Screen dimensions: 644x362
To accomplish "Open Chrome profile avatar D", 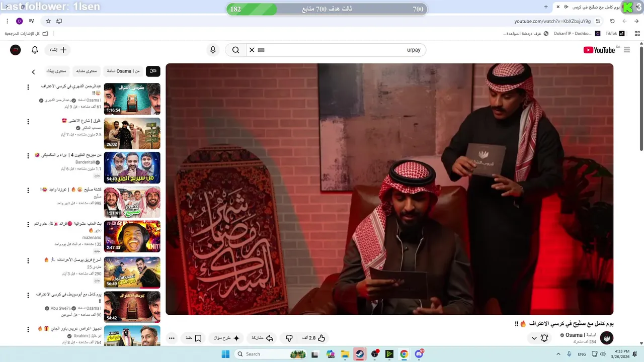I will (x=20, y=21).
